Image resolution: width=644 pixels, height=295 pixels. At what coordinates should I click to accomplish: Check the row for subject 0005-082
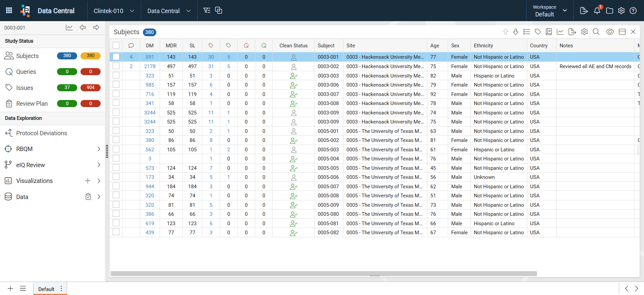(x=116, y=232)
